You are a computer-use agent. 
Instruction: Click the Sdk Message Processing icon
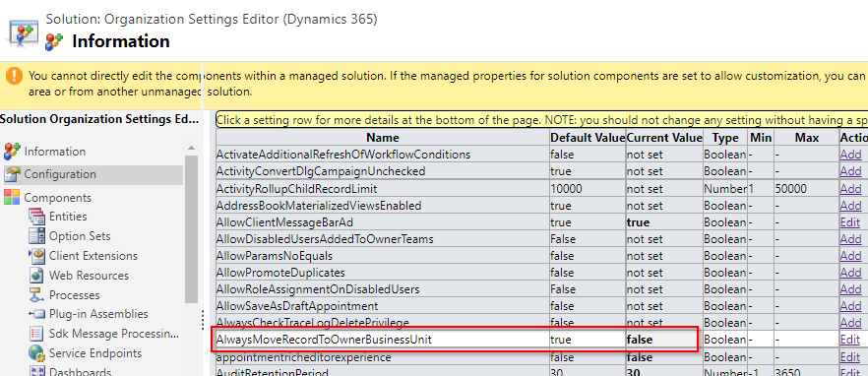[36, 334]
